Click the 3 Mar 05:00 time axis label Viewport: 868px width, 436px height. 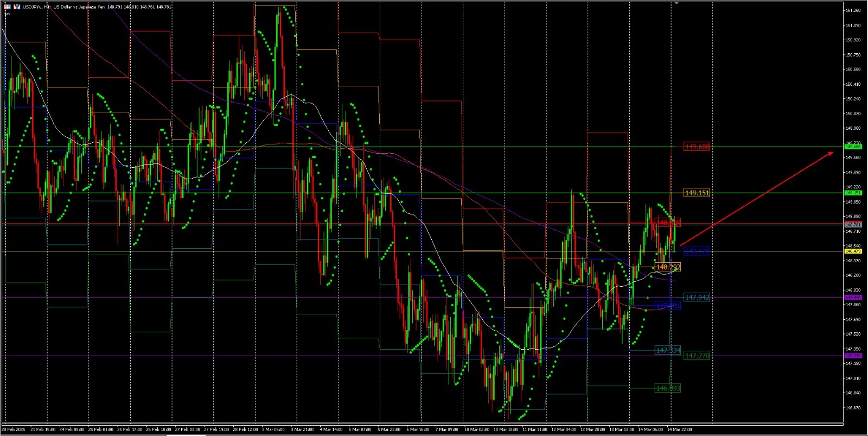(x=273, y=429)
